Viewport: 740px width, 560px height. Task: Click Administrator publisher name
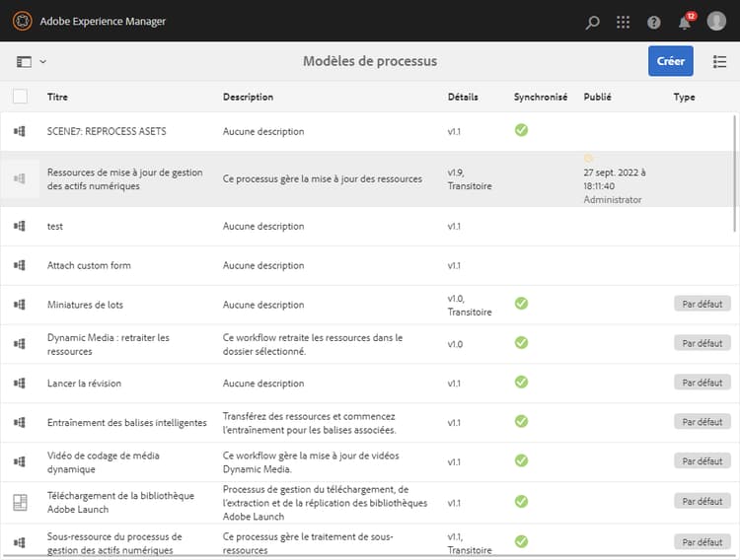pos(612,199)
